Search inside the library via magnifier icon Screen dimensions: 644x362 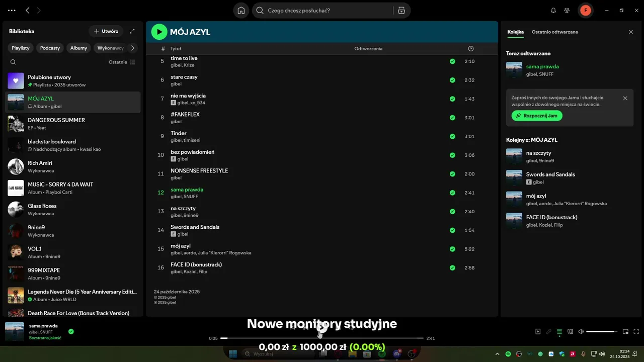[13, 62]
